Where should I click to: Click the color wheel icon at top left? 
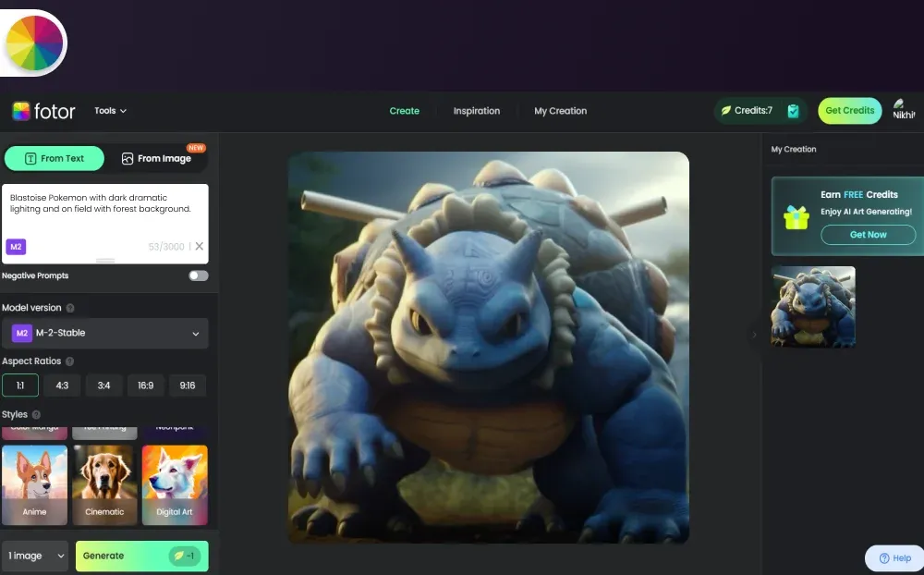click(34, 43)
